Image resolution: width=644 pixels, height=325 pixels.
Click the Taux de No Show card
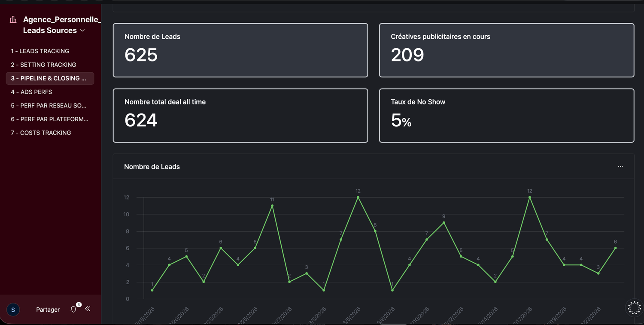pyautogui.click(x=507, y=116)
